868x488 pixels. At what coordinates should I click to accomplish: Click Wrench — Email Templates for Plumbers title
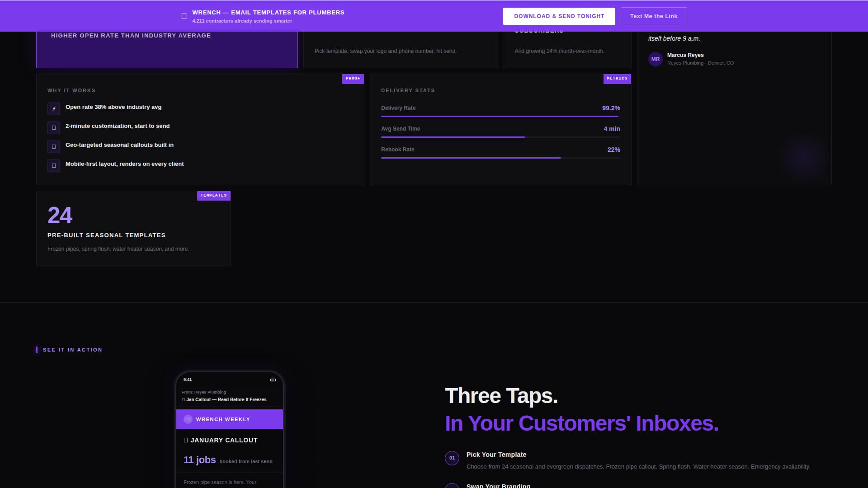pyautogui.click(x=268, y=13)
